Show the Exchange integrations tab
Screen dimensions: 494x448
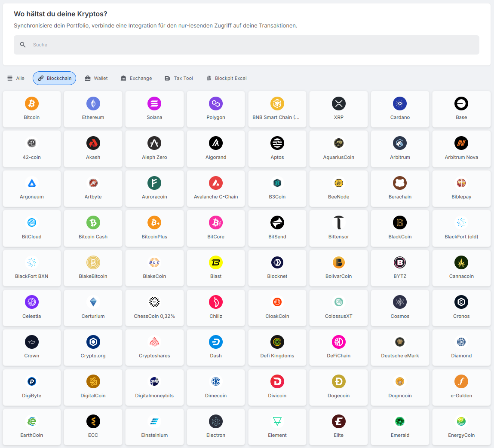pos(136,78)
